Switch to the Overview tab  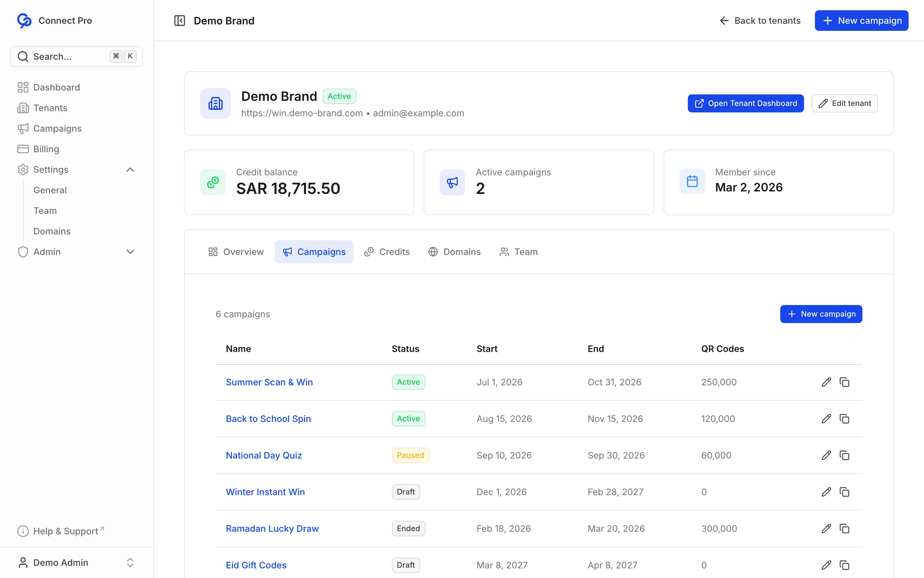coord(236,252)
